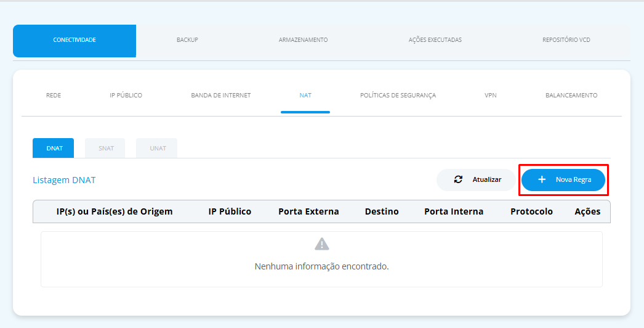Viewport: 644px width, 328px height.
Task: Switch to the SNAT tab
Action: pos(105,148)
